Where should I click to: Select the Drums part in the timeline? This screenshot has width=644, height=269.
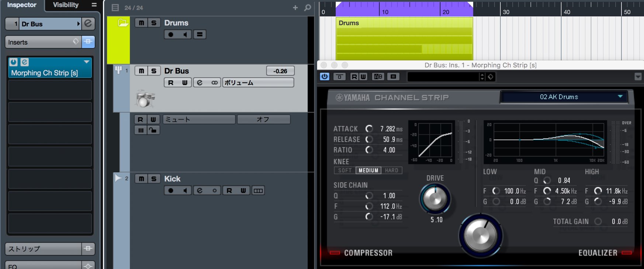coord(404,39)
